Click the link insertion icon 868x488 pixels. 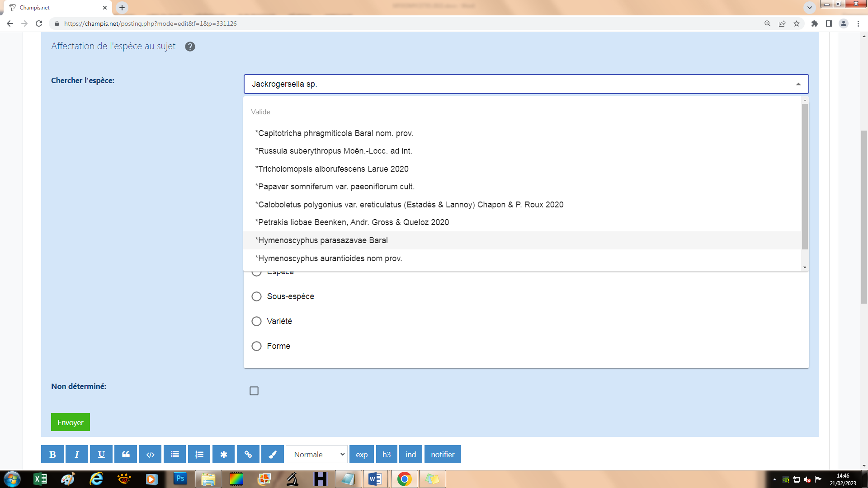248,455
